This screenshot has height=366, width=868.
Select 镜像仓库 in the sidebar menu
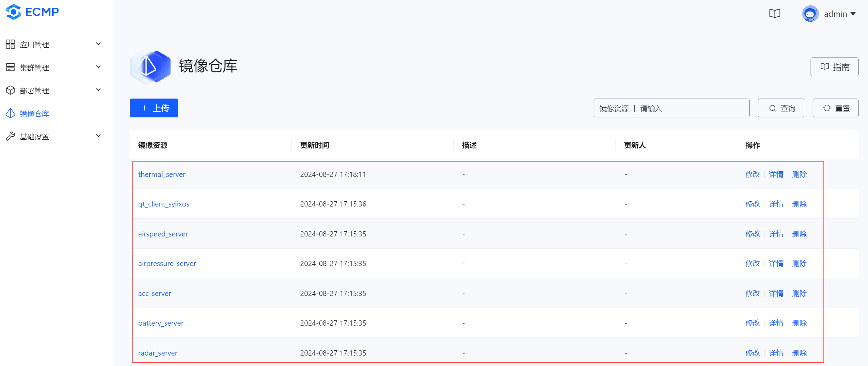coord(34,114)
